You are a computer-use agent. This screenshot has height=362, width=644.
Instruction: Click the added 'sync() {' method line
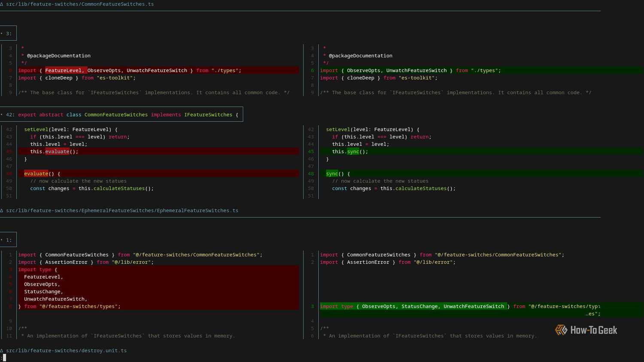[x=482, y=174]
